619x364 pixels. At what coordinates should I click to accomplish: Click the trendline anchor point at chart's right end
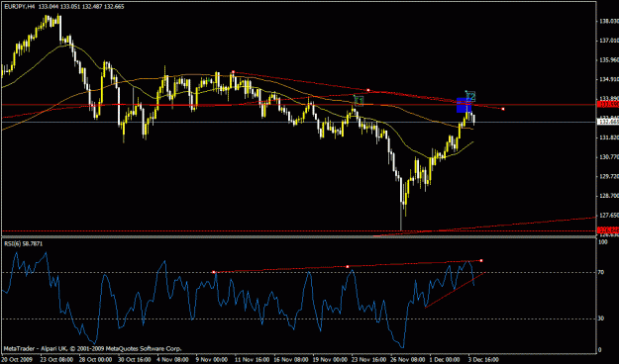pos(503,109)
